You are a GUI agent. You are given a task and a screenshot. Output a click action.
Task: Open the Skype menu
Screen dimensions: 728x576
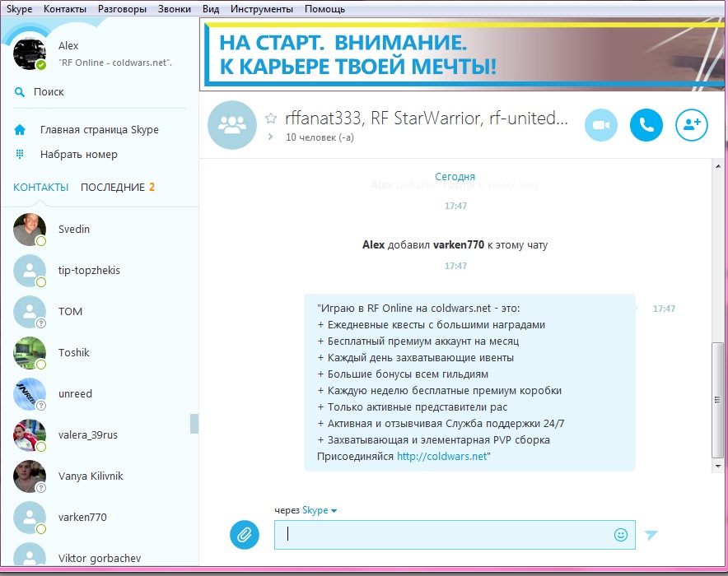pyautogui.click(x=19, y=9)
